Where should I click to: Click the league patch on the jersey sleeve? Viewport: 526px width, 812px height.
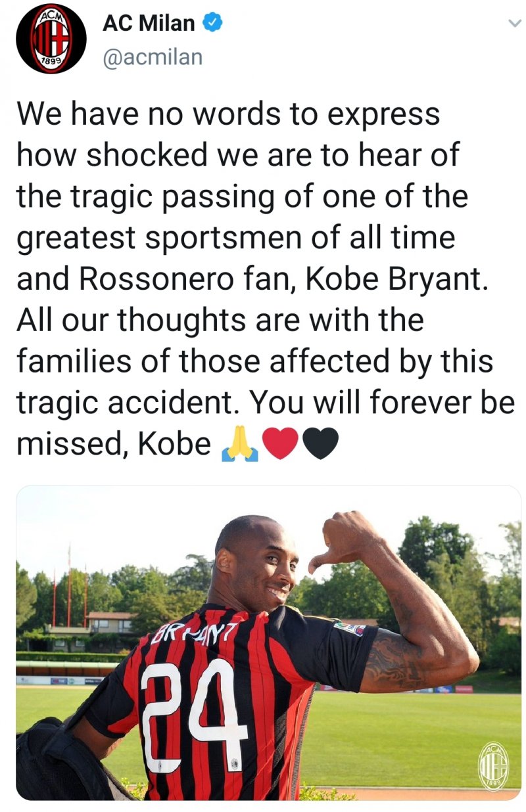(348, 628)
